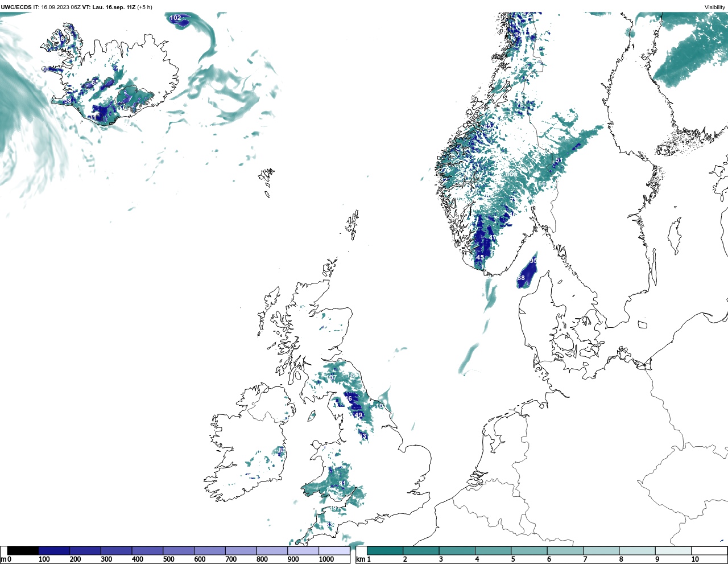Click the '5' km legend tick label
This screenshot has width=728, height=564.
[x=513, y=559]
